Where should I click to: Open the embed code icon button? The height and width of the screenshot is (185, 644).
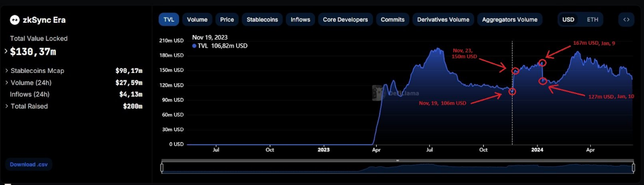[626, 20]
